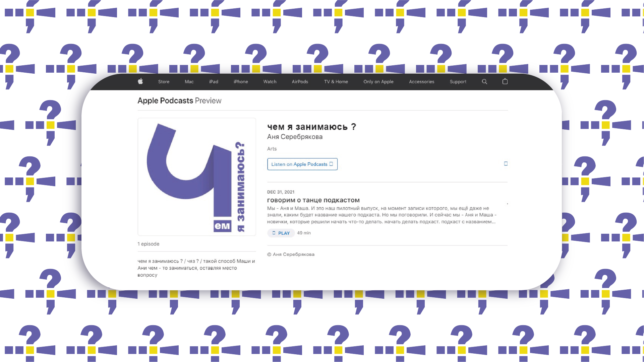Screen dimensions: 644x362
Task: Open the Accessories navigation item
Action: coord(421,82)
